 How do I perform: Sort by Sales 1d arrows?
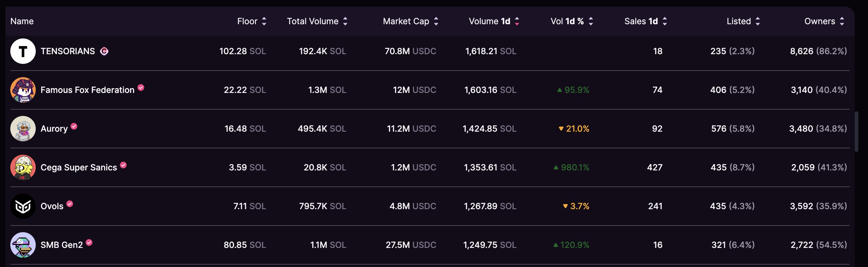click(664, 21)
